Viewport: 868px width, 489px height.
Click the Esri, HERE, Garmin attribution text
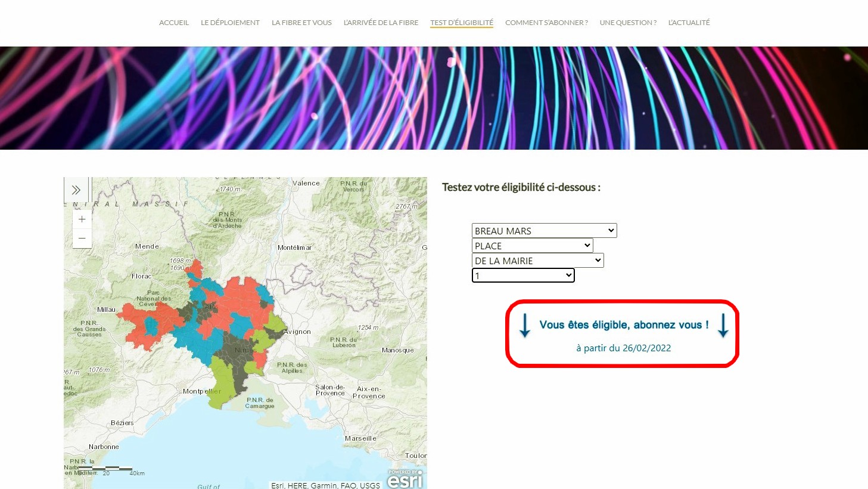point(325,485)
